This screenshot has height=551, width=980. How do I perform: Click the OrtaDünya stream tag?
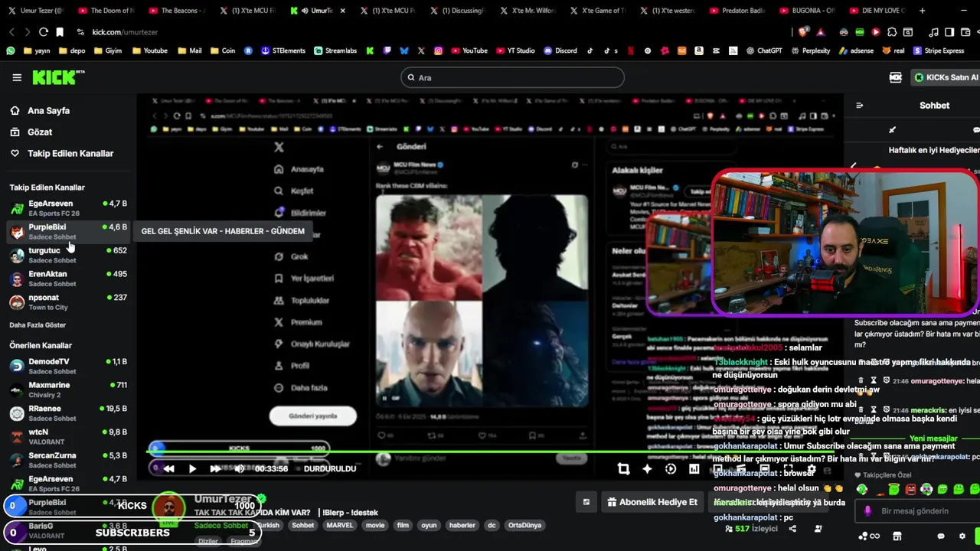pyautogui.click(x=525, y=526)
